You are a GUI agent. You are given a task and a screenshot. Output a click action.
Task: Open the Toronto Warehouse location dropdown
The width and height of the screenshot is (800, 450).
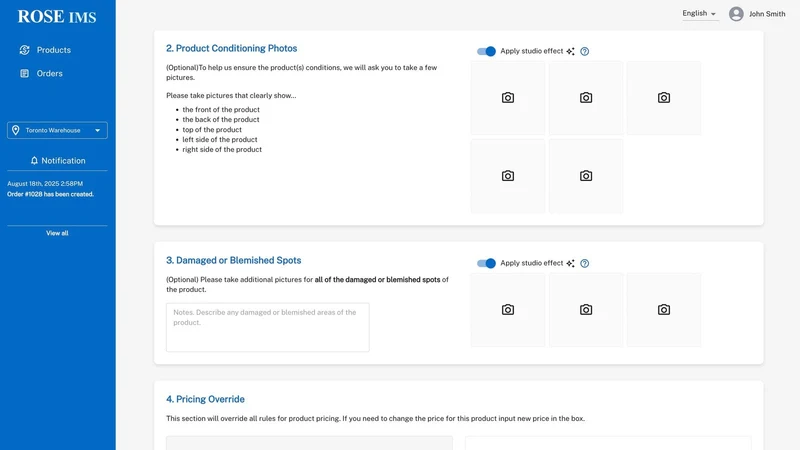[x=57, y=130]
